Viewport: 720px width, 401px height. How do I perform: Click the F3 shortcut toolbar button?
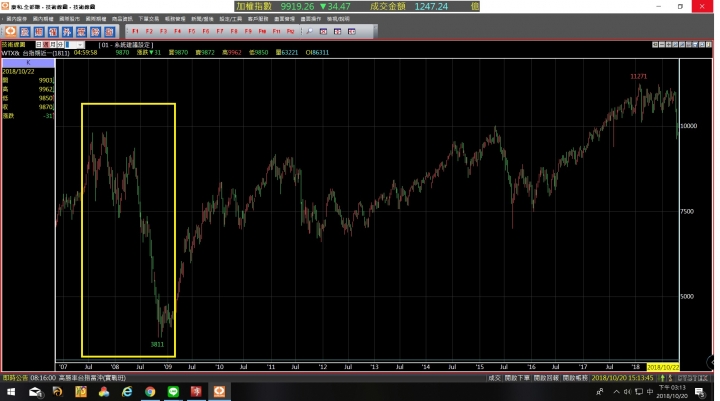(163, 31)
